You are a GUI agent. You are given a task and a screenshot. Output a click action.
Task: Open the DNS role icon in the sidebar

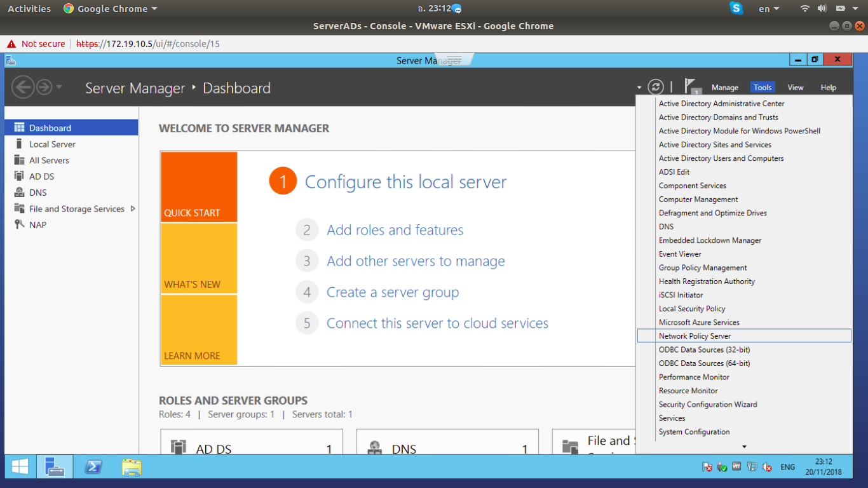click(x=19, y=193)
